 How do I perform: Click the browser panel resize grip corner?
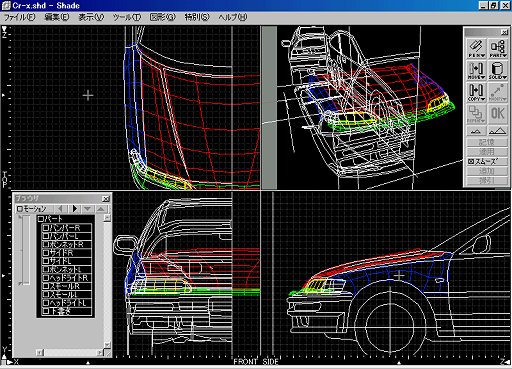pyautogui.click(x=107, y=353)
